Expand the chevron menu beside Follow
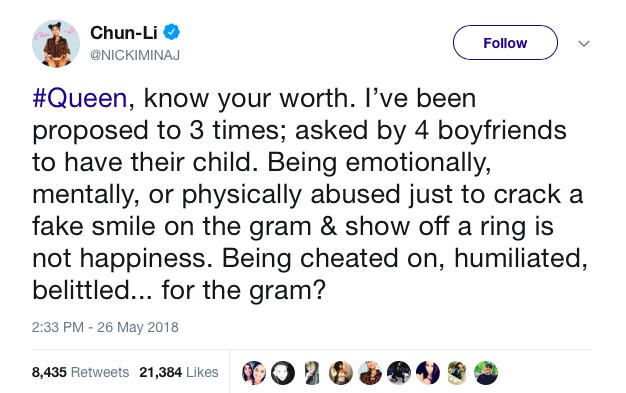 [x=584, y=43]
